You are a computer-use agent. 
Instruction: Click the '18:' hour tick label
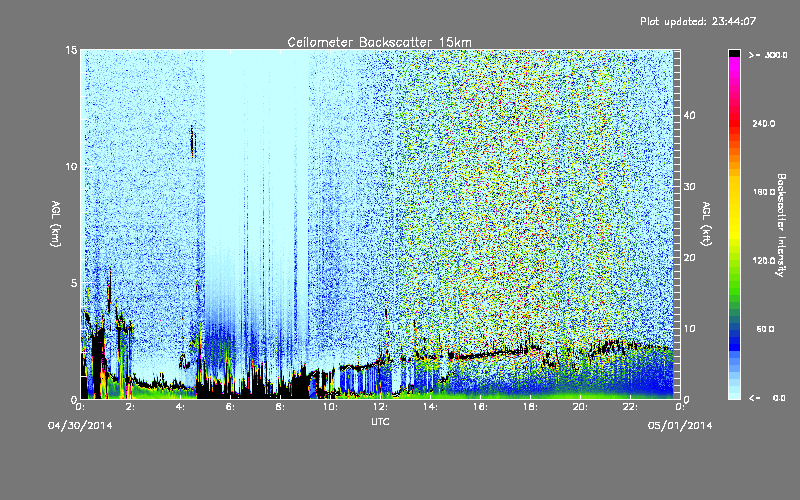(x=531, y=407)
